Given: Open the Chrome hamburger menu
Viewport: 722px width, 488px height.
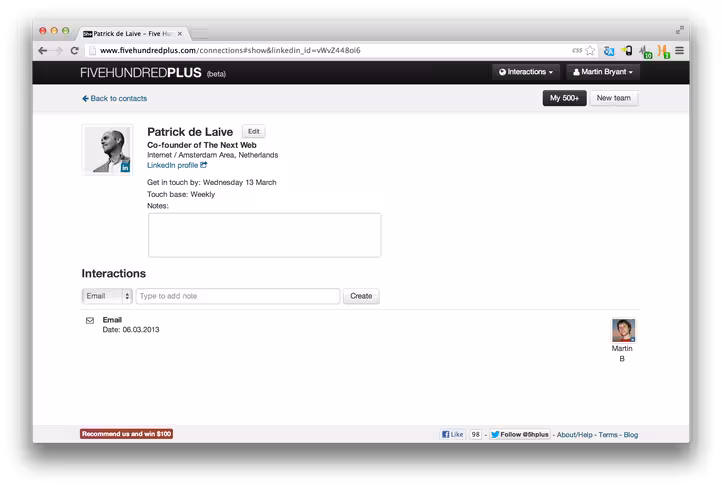Looking at the screenshot, I should click(x=680, y=51).
